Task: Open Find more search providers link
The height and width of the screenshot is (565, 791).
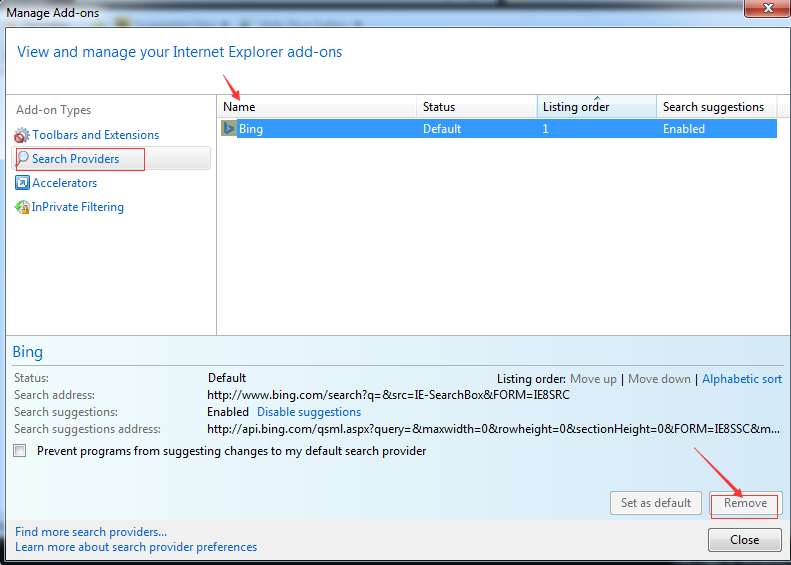Action: coord(91,532)
